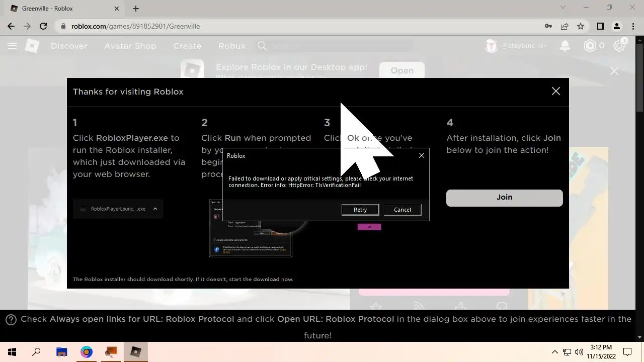Click the share page icon

pos(565,26)
